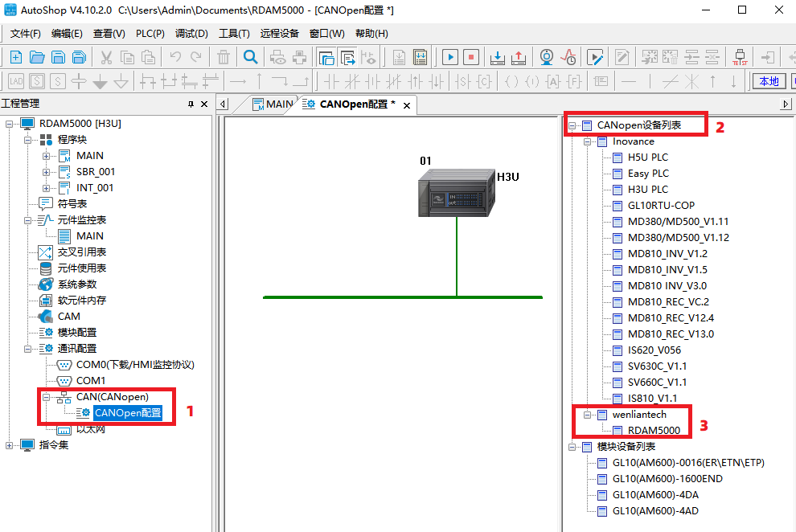Click the magnifier Find icon

[x=251, y=57]
